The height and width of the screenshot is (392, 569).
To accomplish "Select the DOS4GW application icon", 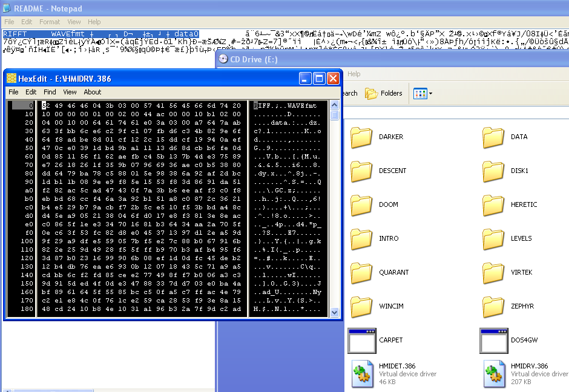I will tap(494, 341).
